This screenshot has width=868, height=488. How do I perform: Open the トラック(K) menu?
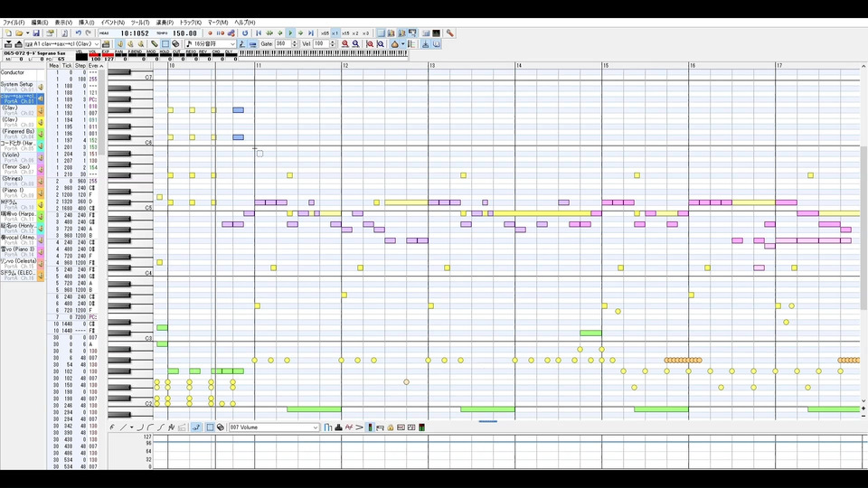pyautogui.click(x=191, y=23)
